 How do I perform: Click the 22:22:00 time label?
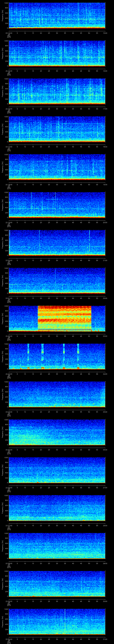[x=9, y=336]
